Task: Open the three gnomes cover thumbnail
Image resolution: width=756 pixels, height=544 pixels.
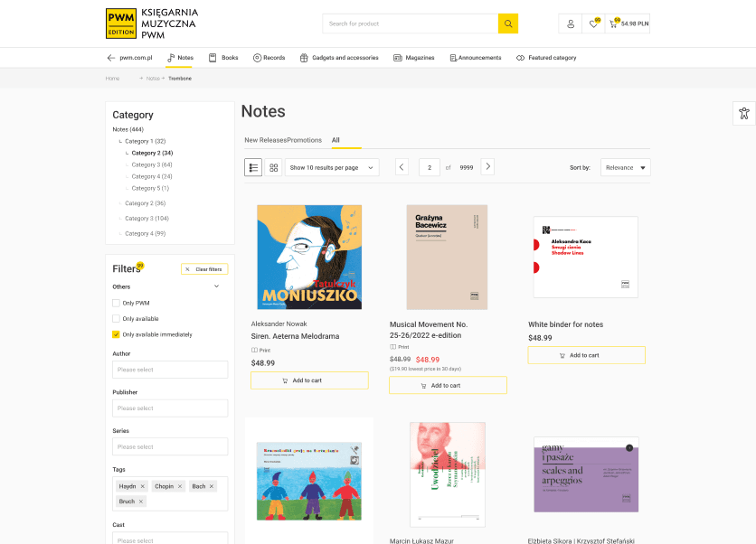Action: (309, 482)
